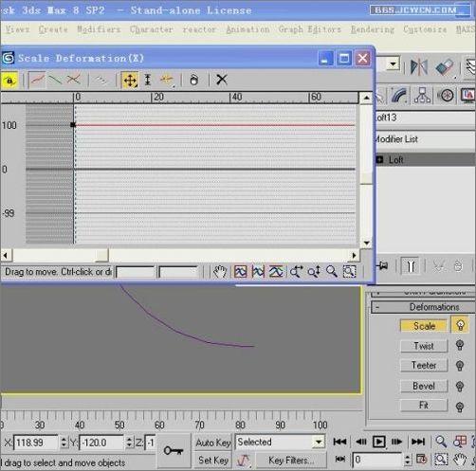Click Zoom Vertical Extents icon

pos(276,272)
